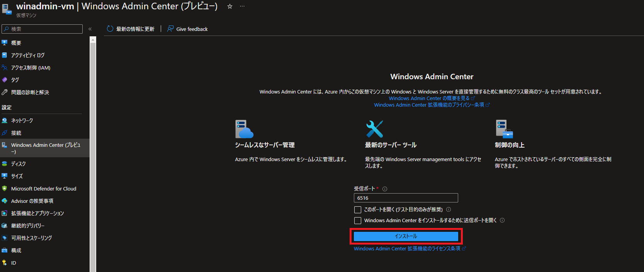Click the refresh icon next to 最新の情報に更新

110,29
